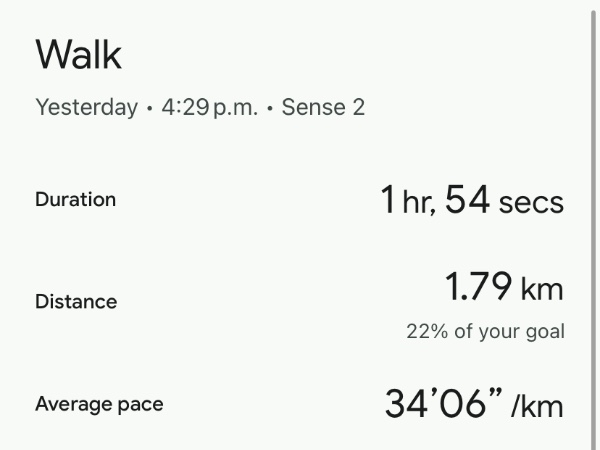
Task: Click the hr unit in duration
Action: point(418,203)
